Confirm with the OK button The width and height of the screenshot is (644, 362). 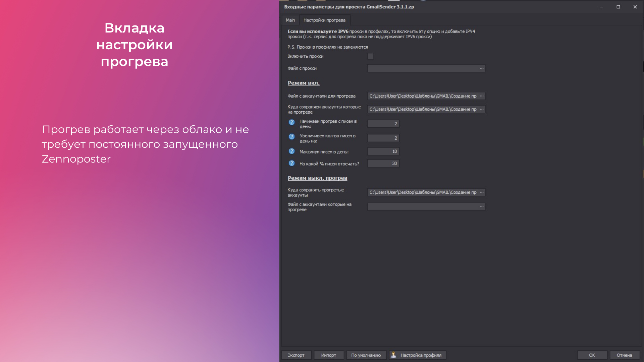(x=592, y=355)
